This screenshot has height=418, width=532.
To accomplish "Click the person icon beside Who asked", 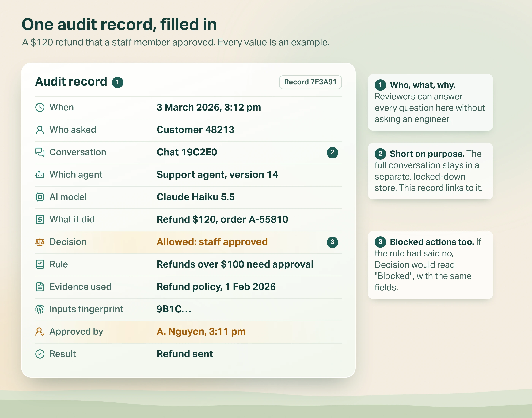I will click(x=40, y=130).
